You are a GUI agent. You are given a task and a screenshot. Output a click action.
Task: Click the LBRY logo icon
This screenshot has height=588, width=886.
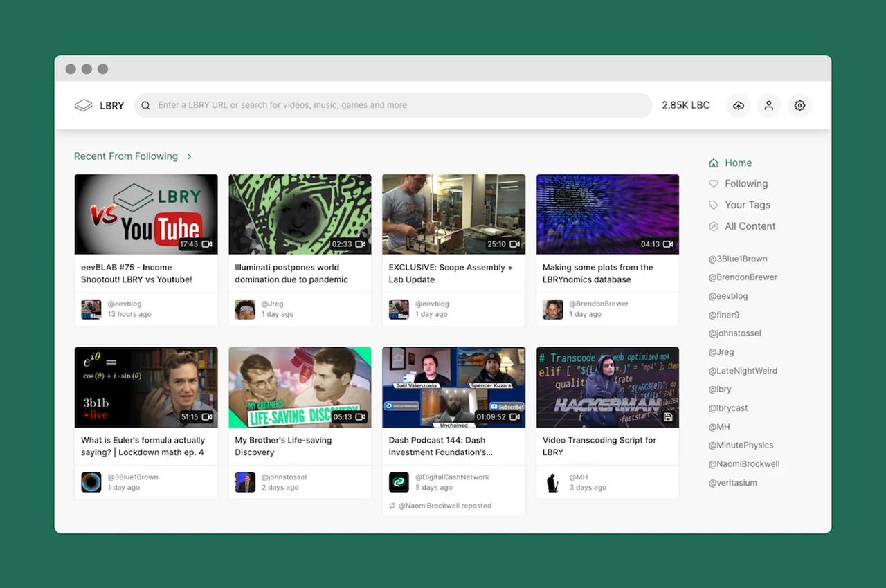83,105
